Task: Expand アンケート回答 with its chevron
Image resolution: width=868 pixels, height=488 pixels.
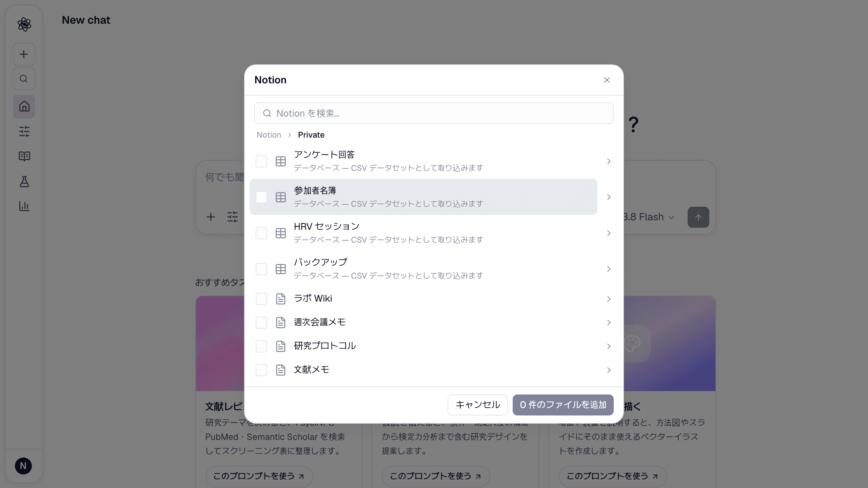Action: pyautogui.click(x=609, y=161)
